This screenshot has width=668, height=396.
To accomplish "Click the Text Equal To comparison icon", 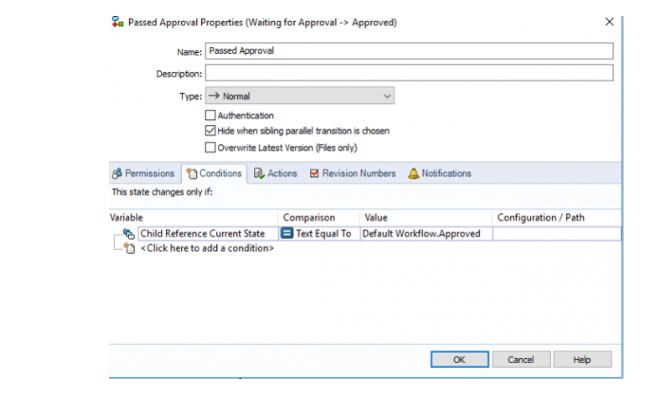I will pyautogui.click(x=287, y=233).
